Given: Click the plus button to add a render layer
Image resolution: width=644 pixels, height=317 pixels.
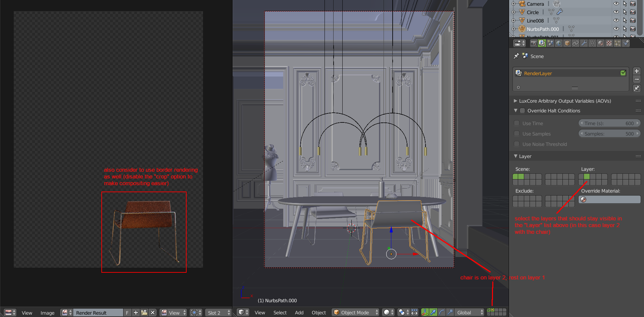Looking at the screenshot, I should [637, 71].
